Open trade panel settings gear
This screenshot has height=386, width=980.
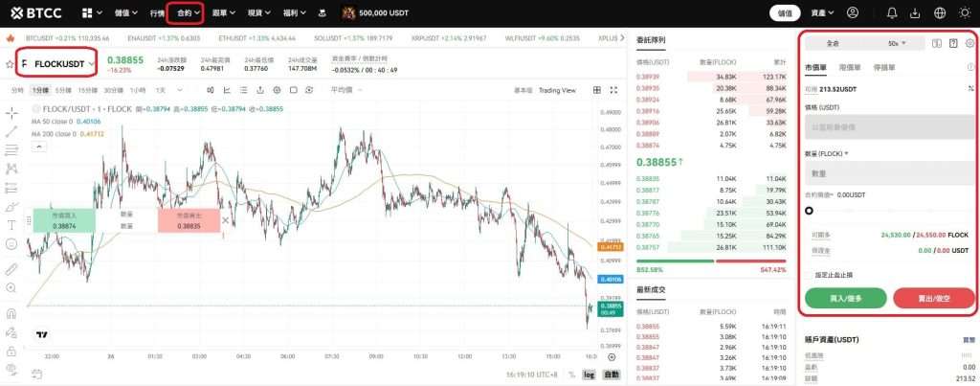(969, 43)
